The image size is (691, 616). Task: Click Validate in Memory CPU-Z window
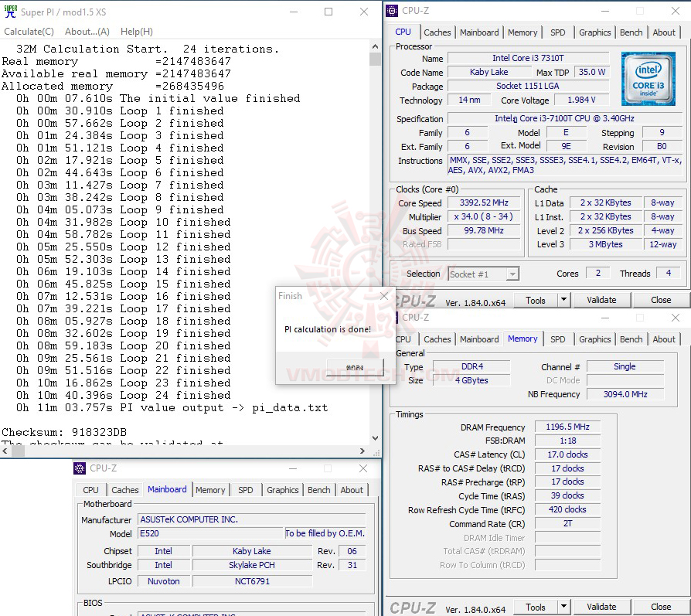tap(601, 607)
